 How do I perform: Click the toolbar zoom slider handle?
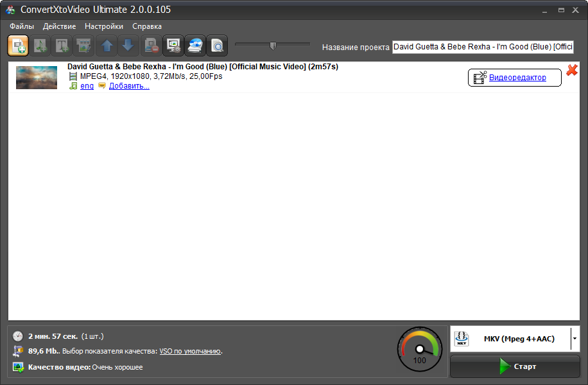pos(273,46)
